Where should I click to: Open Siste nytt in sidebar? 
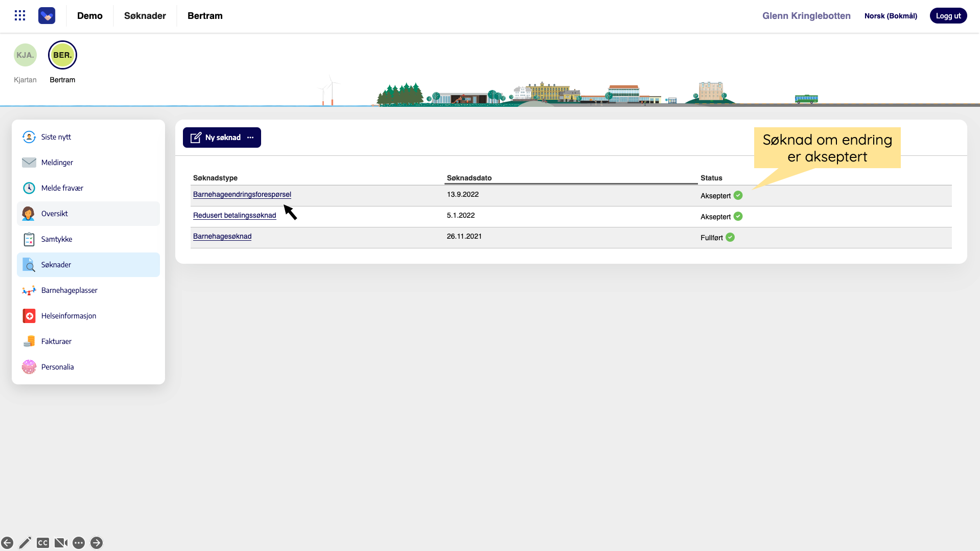point(56,137)
